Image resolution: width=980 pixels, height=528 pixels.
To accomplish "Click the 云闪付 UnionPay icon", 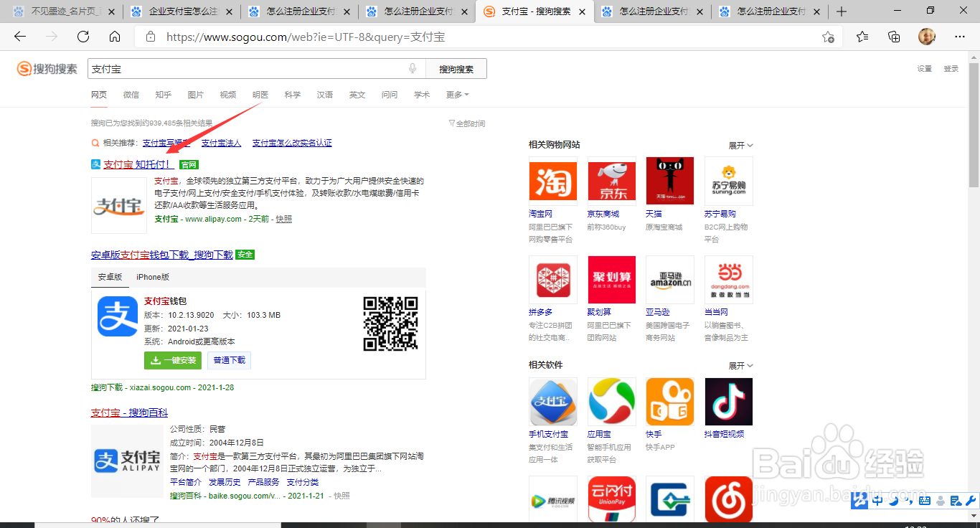I will (x=611, y=499).
